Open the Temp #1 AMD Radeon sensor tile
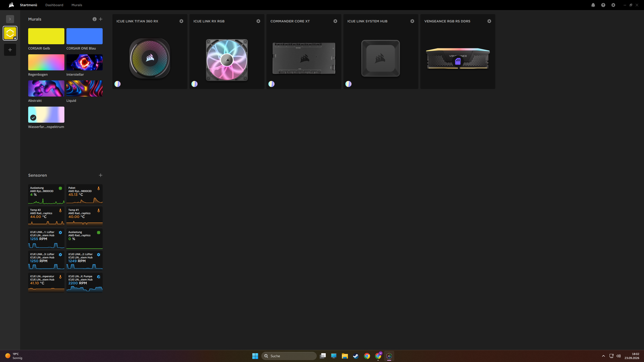This screenshot has width=644, height=362. point(85,216)
